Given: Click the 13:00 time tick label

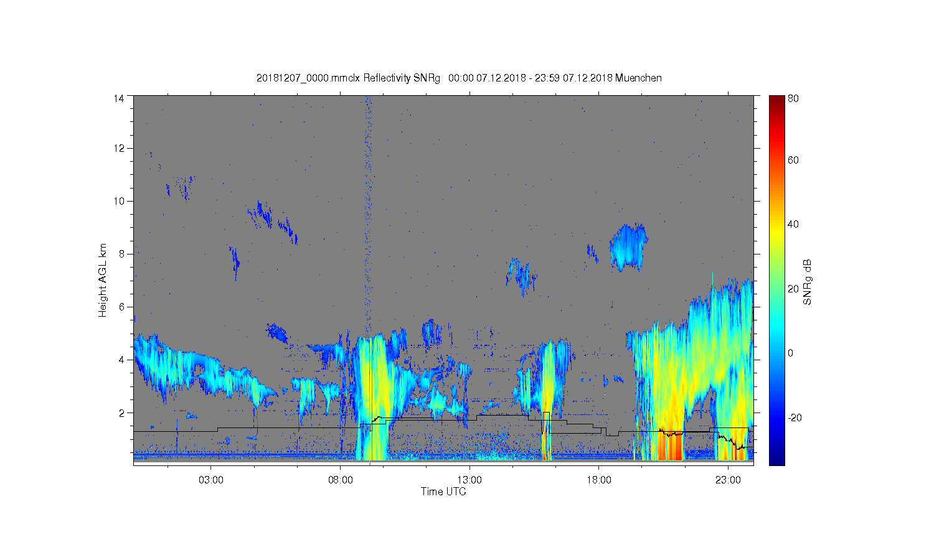Looking at the screenshot, I should [469, 480].
